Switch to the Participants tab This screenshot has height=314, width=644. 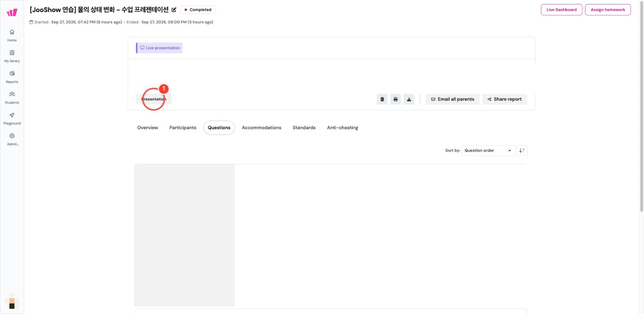click(183, 128)
